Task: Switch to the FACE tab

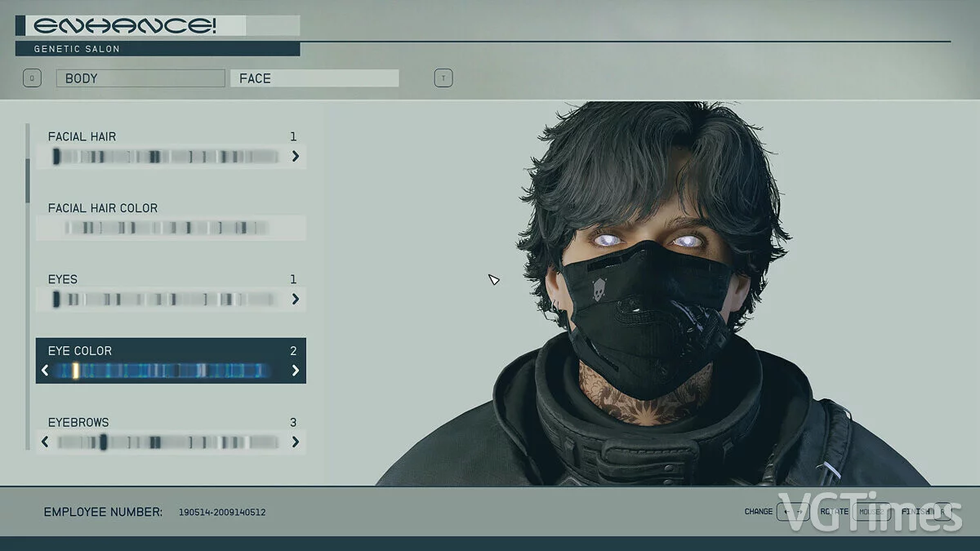Action: (314, 78)
